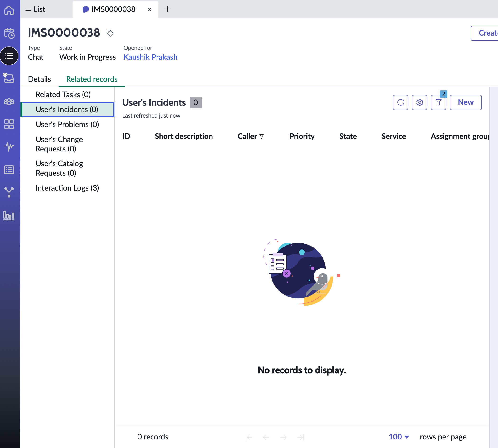Click the New incident button
The image size is (498, 448).
pos(466,102)
